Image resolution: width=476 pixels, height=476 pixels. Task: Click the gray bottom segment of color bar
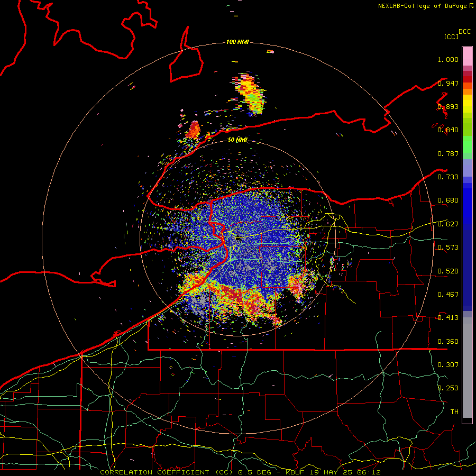point(467,368)
